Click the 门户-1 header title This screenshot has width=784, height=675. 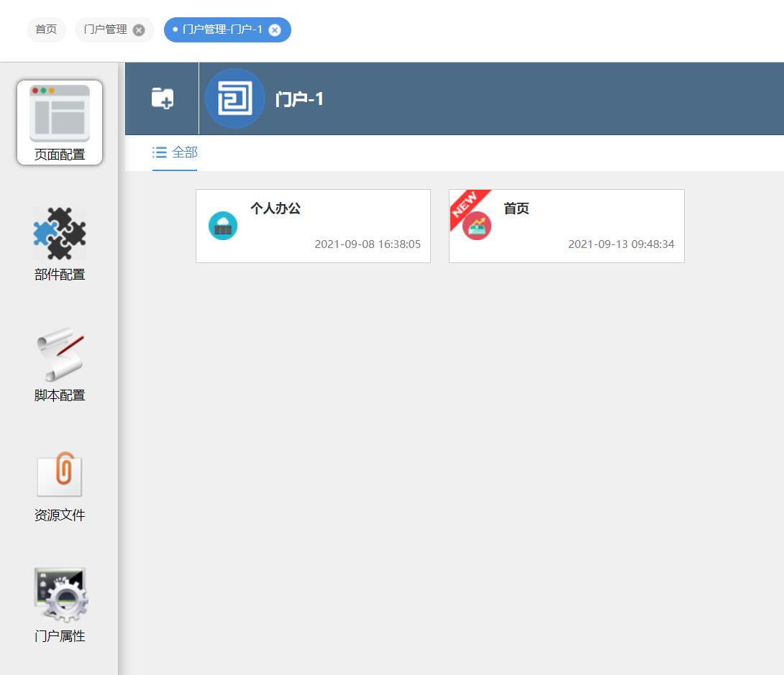click(x=299, y=99)
